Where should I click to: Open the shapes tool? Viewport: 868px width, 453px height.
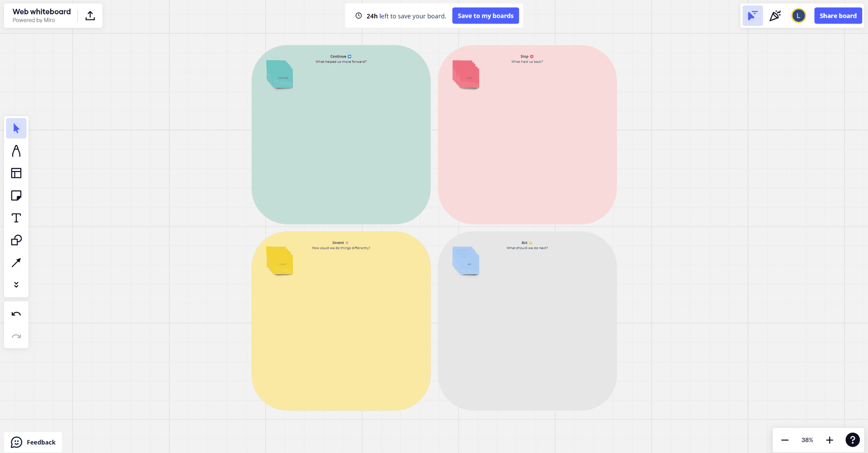click(x=16, y=240)
